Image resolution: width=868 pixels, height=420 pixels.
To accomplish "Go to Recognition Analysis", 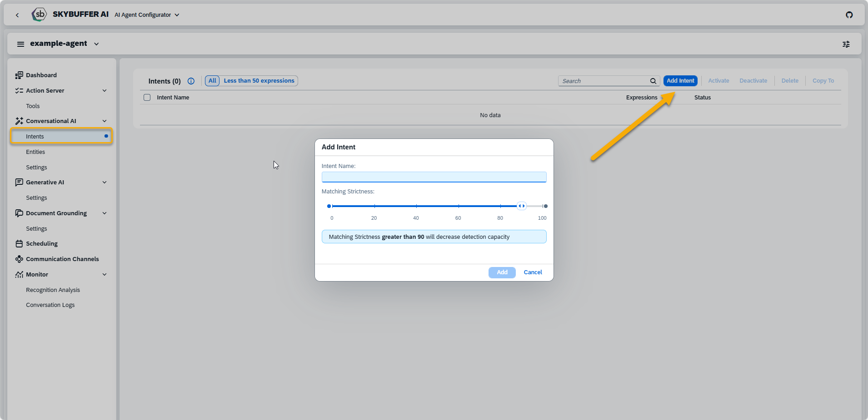I will [x=53, y=290].
